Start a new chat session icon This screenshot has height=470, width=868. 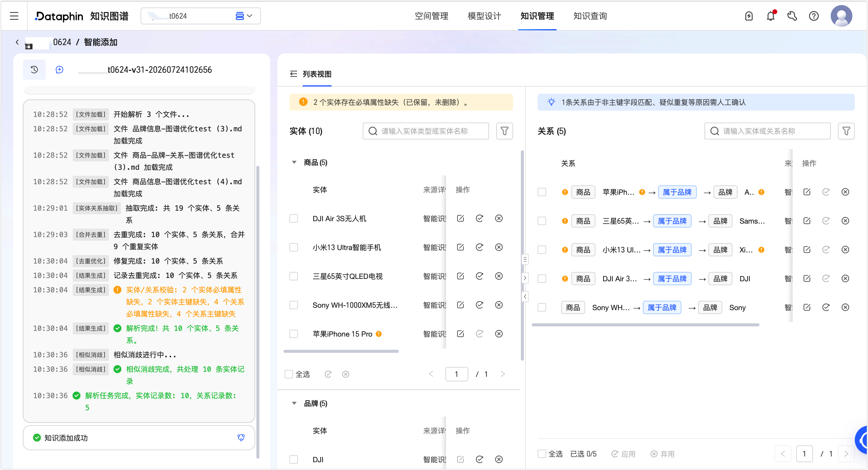click(59, 70)
